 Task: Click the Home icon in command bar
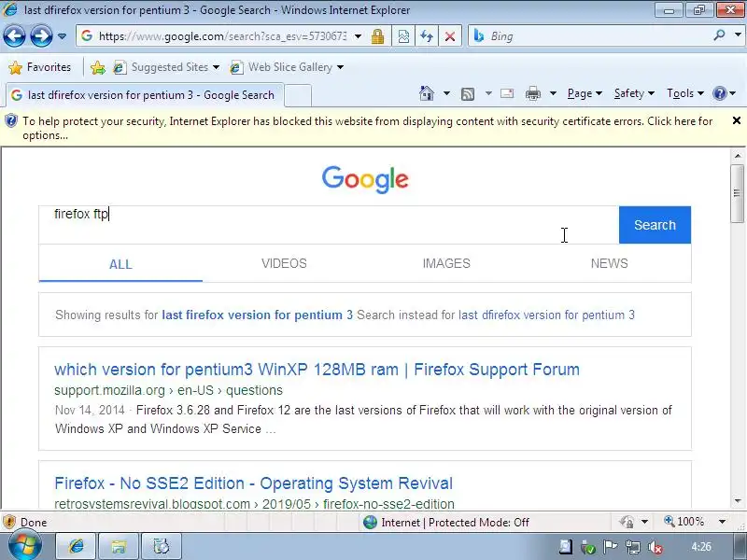427,93
